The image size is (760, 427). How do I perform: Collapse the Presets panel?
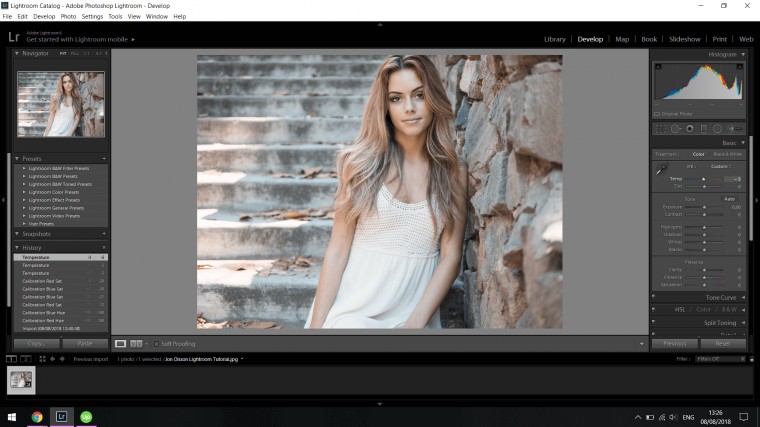pos(17,158)
